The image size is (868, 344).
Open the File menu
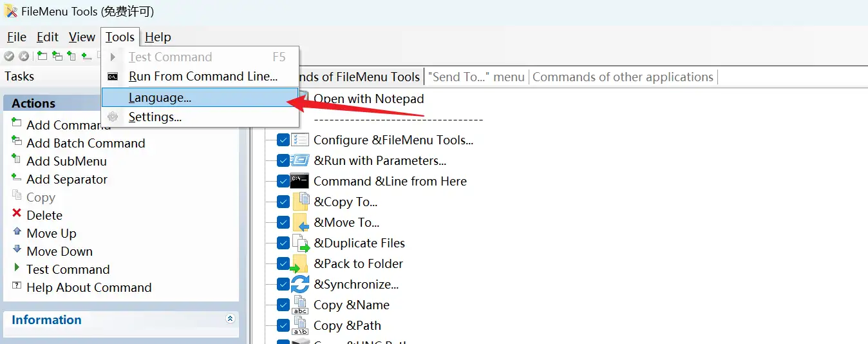pos(17,37)
